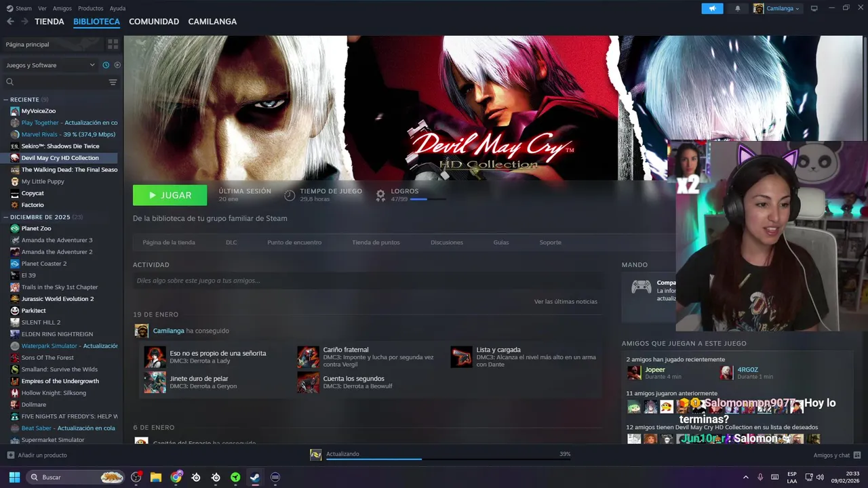Open the Camilanga account dropdown
This screenshot has height=488, width=868.
coord(777,9)
